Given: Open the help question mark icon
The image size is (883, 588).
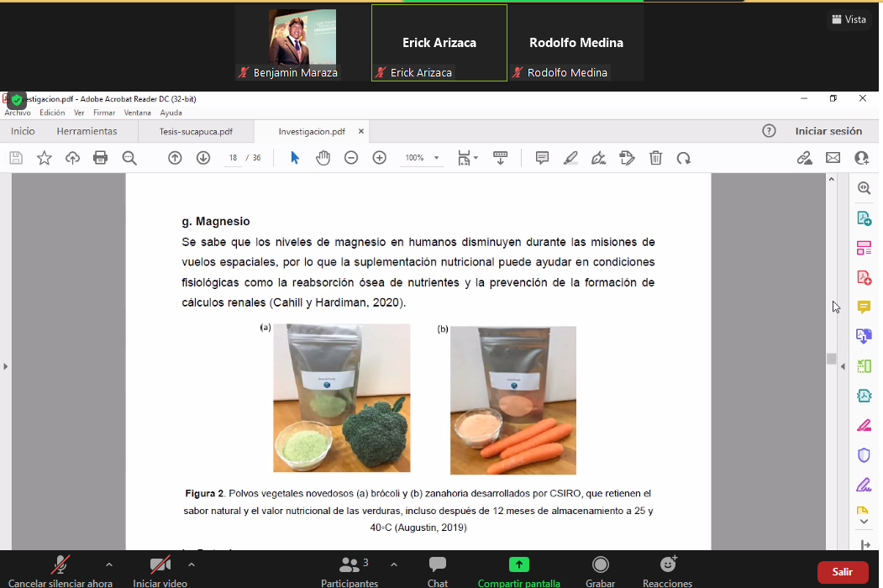Looking at the screenshot, I should pos(769,131).
